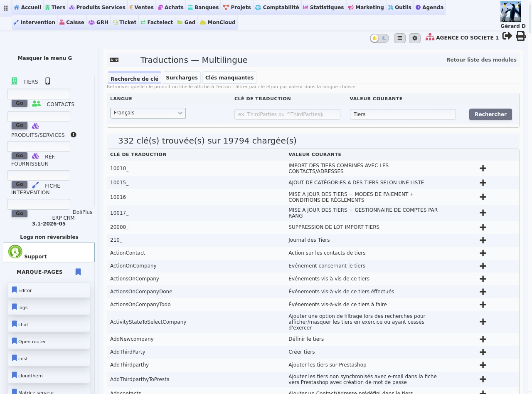
Task: Switch to the Clés manquantes tab
Action: 229,78
